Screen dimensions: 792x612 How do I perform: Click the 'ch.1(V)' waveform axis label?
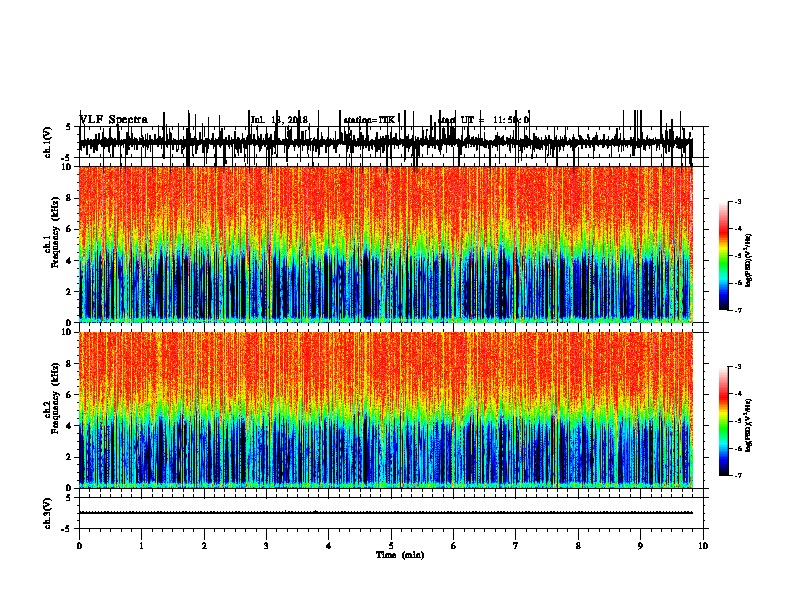[48, 142]
